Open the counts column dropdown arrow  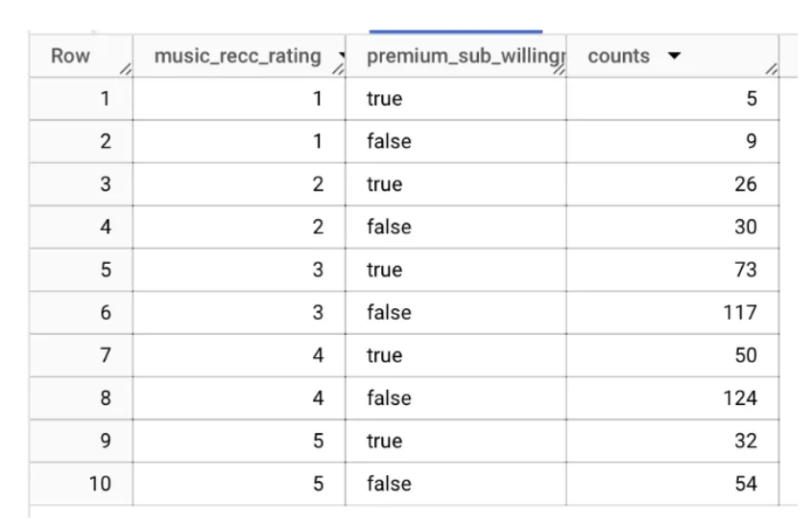click(674, 57)
